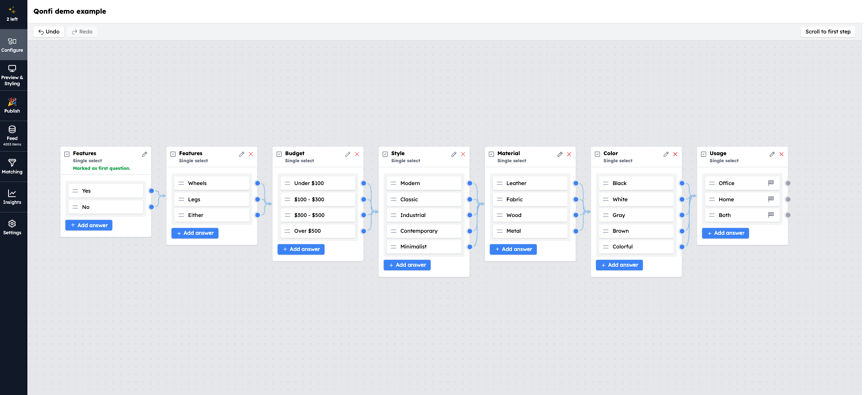The image size is (864, 395).
Task: Open Settings from the sidebar
Action: (12, 227)
